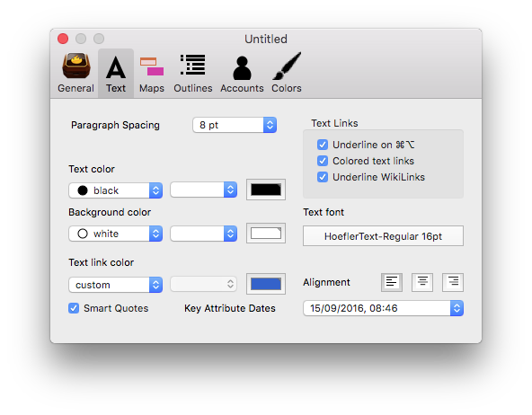532x415 pixels.
Task: Open the custom text link color dropdown
Action: (x=116, y=285)
